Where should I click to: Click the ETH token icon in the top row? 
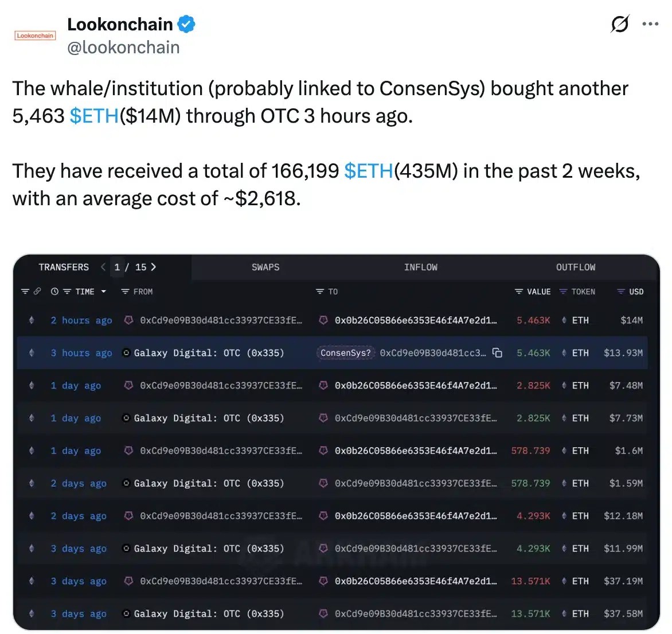click(x=565, y=320)
